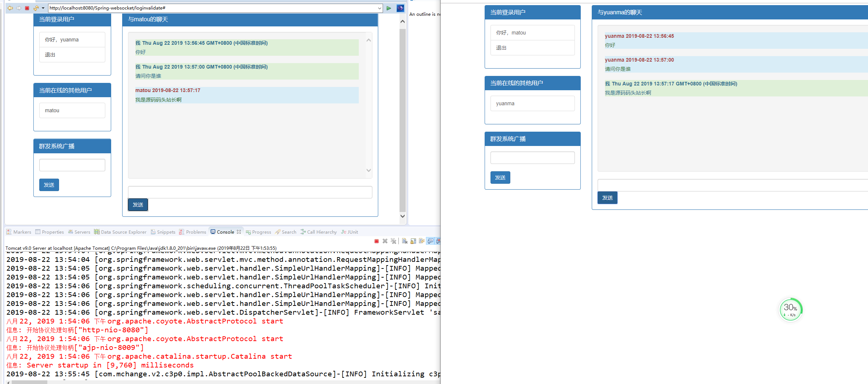The width and height of the screenshot is (868, 384).
Task: Refresh the internal browser page
Action: (x=36, y=8)
